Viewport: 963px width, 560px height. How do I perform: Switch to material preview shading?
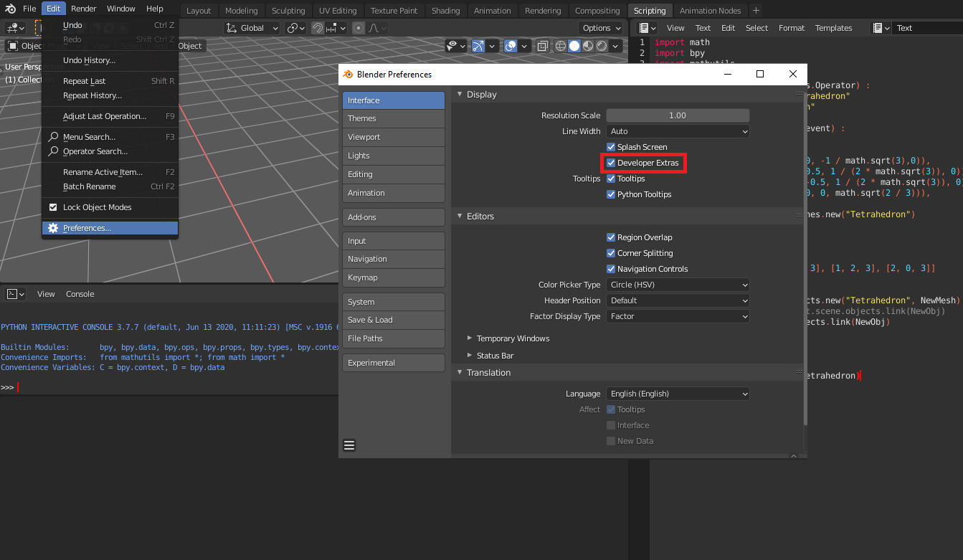588,46
